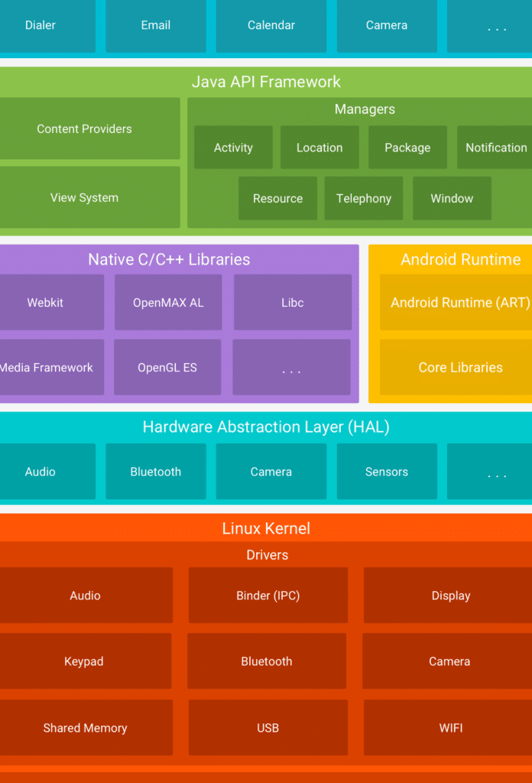This screenshot has height=783, width=532.
Task: Click the Binder (IPC) driver box
Action: pos(268,596)
